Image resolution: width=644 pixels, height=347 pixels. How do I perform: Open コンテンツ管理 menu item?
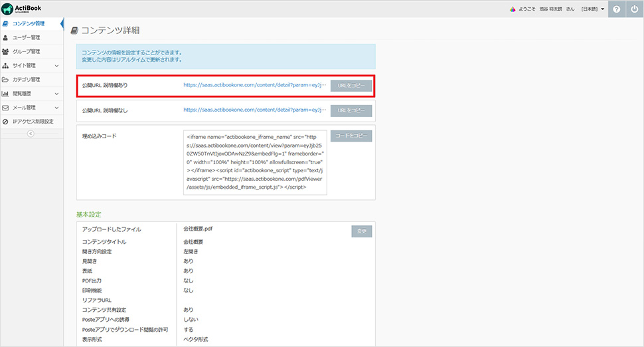[31, 23]
